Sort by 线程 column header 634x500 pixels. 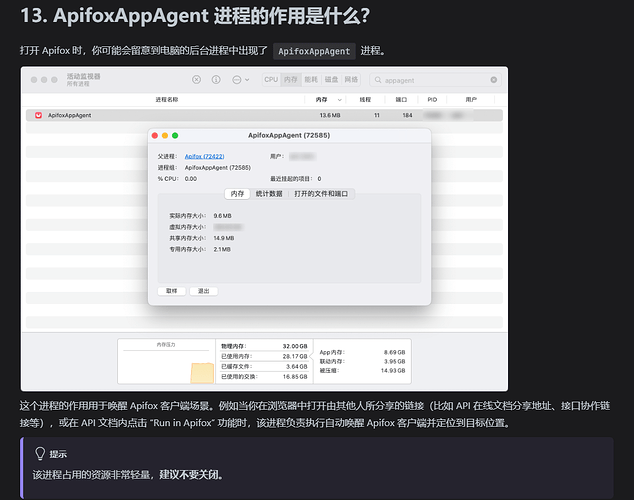[365, 99]
